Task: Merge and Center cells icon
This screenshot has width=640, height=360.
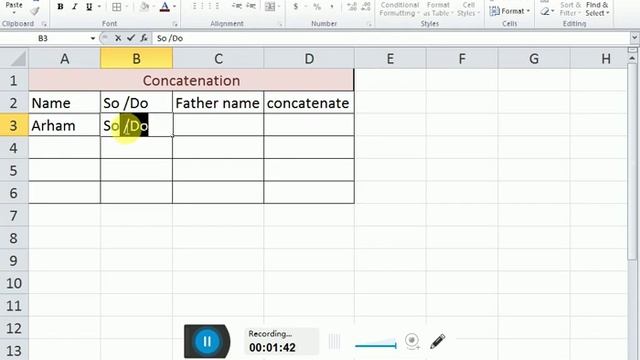Action: 270,7
